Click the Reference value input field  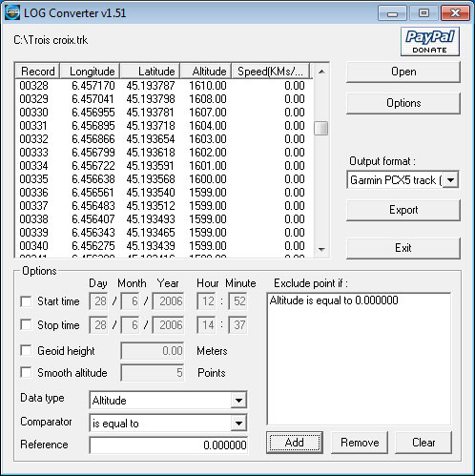(x=169, y=445)
